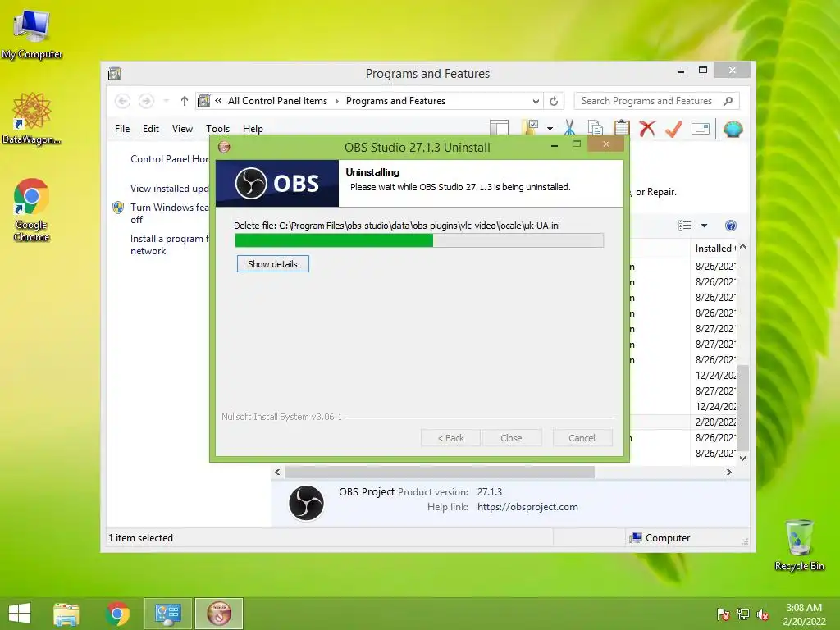Click All Control Panel Items breadcrumb
Viewport: 840px width, 630px height.
coord(277,101)
